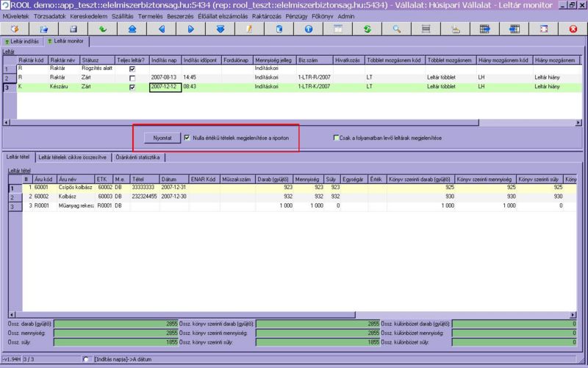The height and width of the screenshot is (368, 588).
Task: Select the radio button in status bar
Action: click(86, 359)
